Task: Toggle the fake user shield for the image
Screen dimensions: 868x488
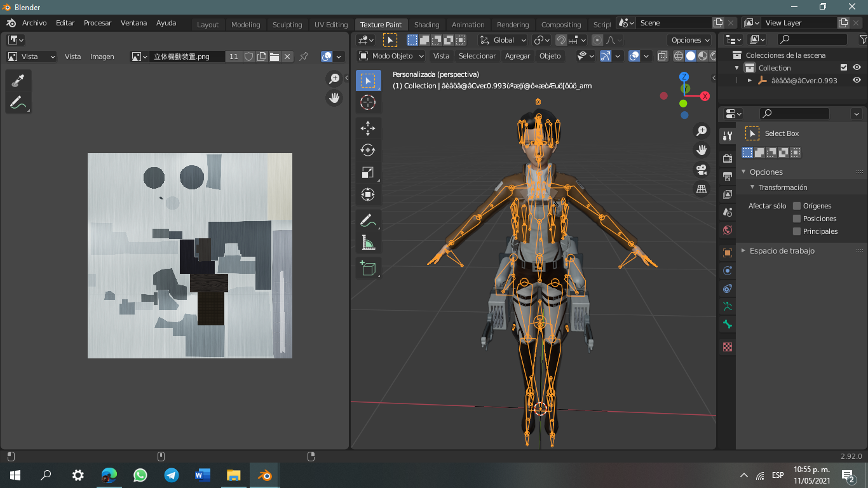Action: [248, 57]
